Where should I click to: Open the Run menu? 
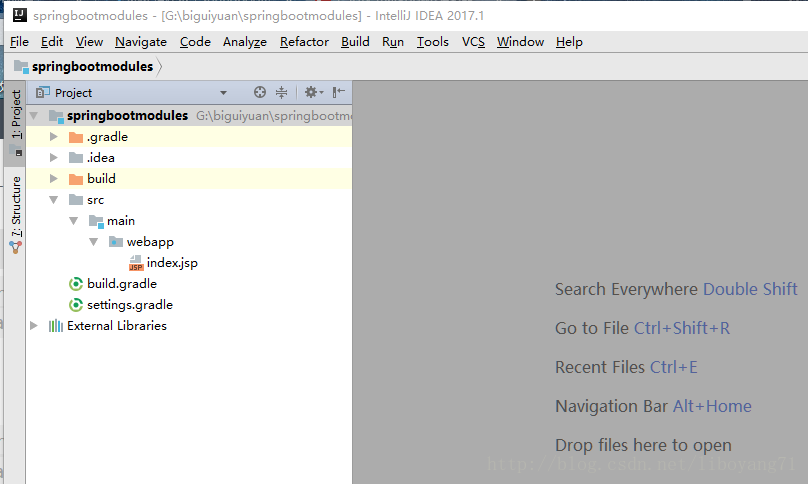coord(393,42)
